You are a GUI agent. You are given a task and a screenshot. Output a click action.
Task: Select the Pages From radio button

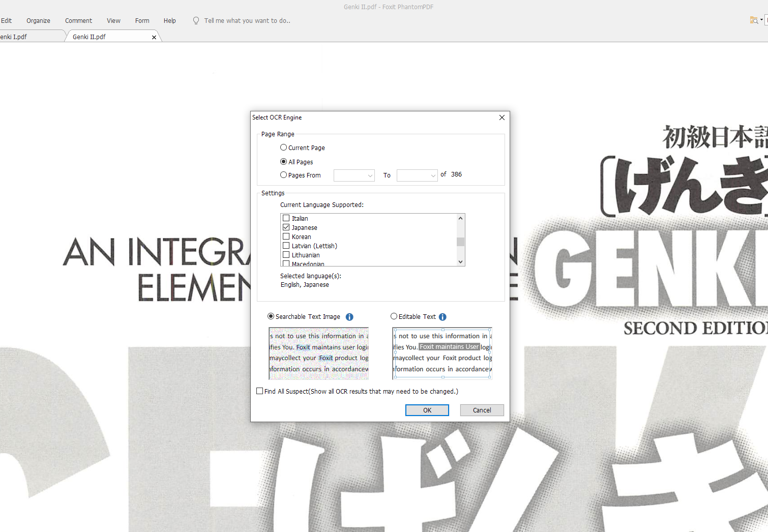tap(283, 175)
